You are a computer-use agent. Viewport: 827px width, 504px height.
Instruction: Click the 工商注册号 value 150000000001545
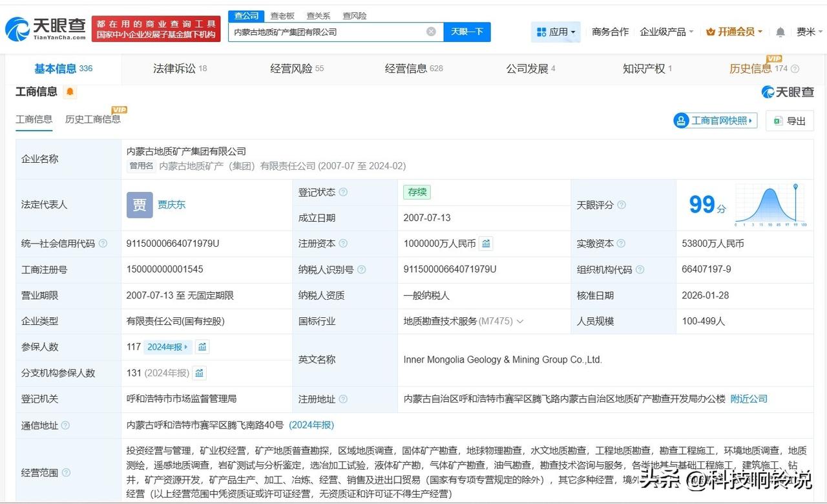pos(165,269)
